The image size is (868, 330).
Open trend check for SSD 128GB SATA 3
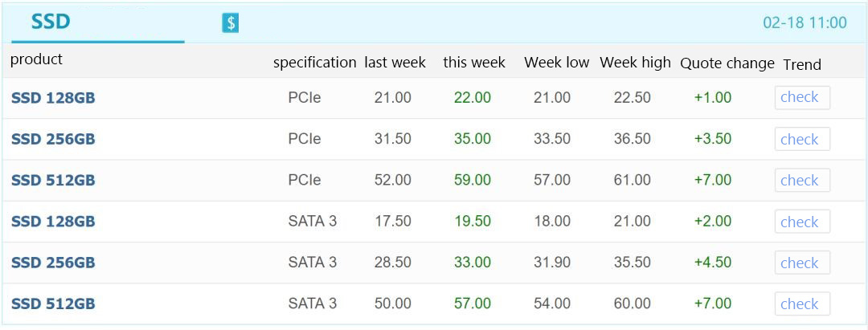pos(802,222)
